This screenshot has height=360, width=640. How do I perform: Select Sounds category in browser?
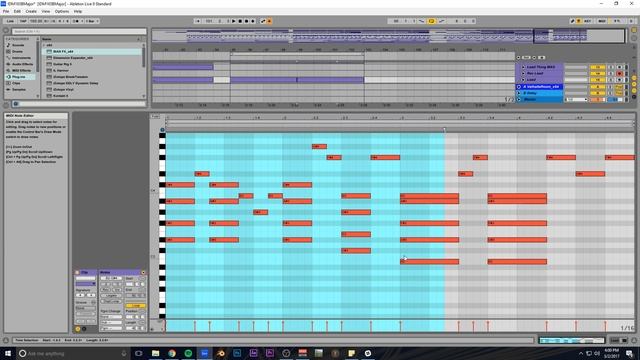(x=18, y=45)
